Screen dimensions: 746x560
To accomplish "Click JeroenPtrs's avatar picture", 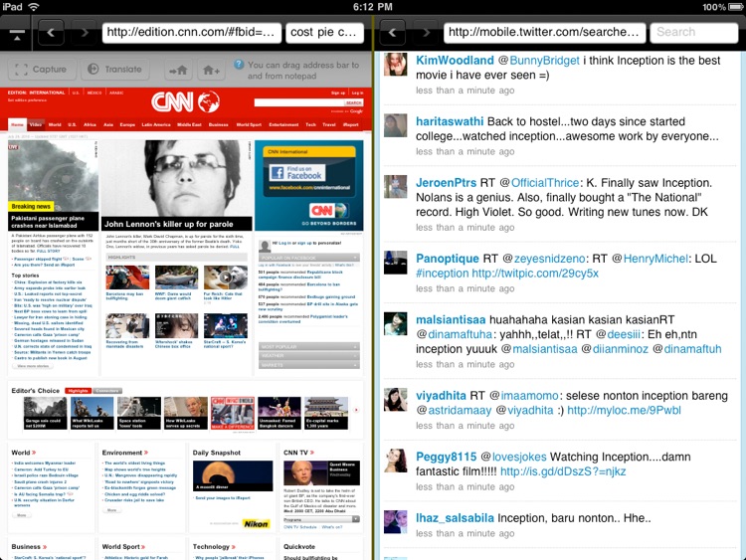I will coord(396,187).
